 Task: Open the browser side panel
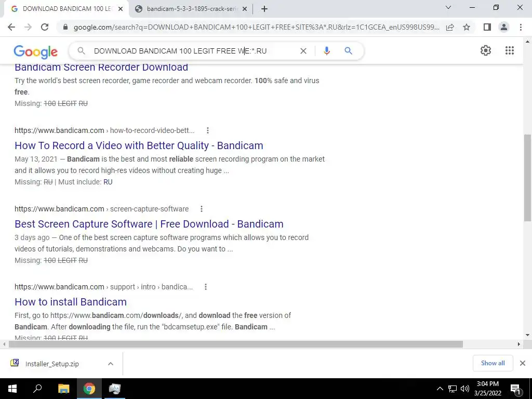pyautogui.click(x=487, y=27)
